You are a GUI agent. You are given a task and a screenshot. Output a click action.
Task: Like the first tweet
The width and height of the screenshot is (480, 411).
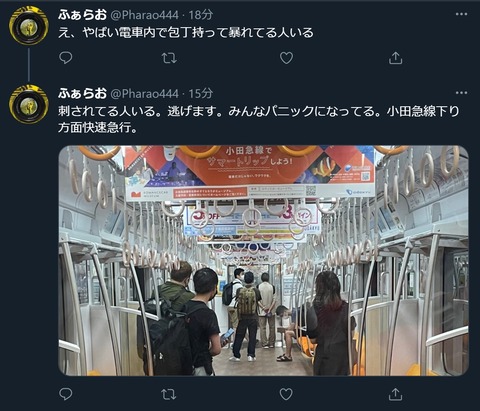pos(286,58)
